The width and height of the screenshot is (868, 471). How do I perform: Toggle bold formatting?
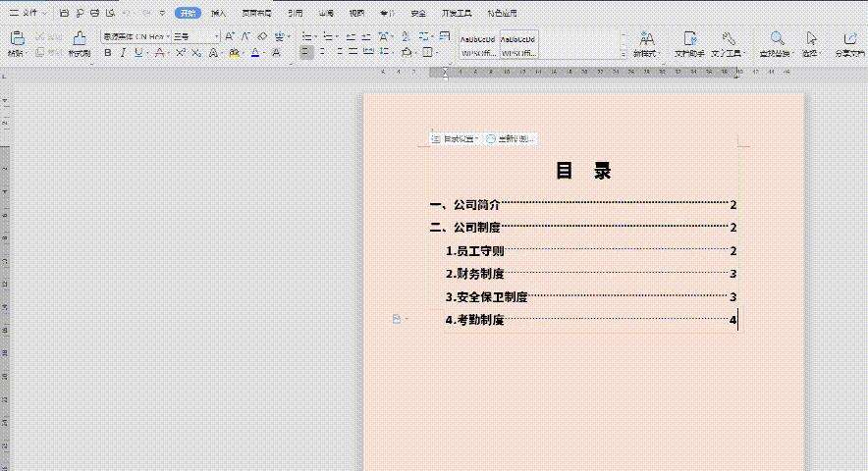(107, 53)
